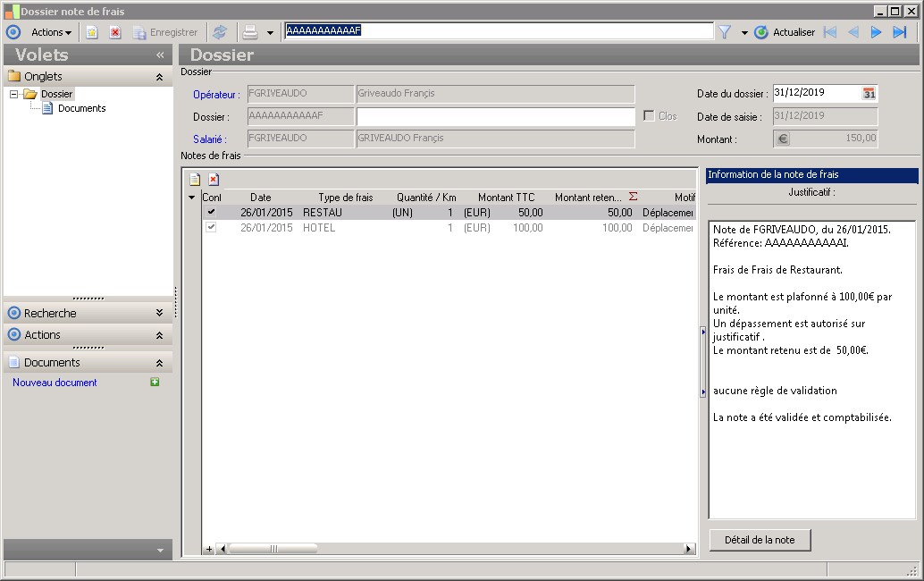Click the red delete icon in main toolbar
This screenshot has width=924, height=581.
(115, 32)
